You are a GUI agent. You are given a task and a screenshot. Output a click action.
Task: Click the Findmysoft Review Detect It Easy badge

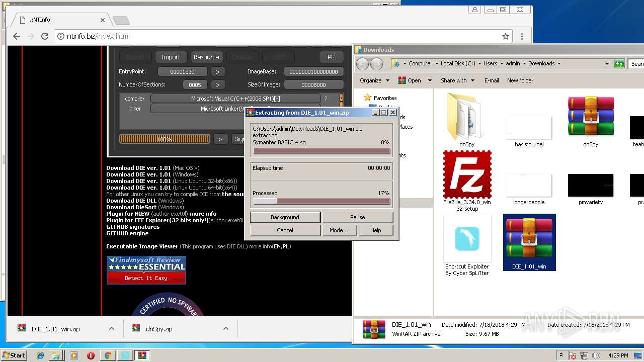[146, 270]
